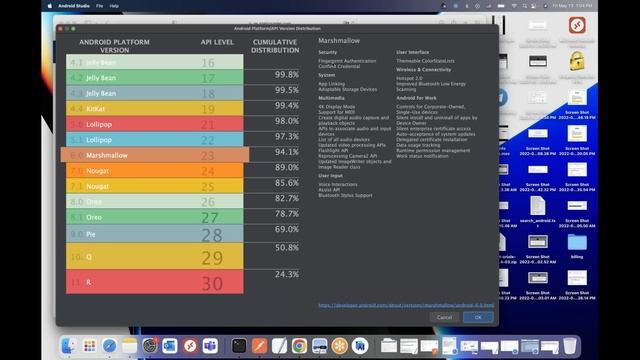Select the 9.0 Pie API 28 row

pyautogui.click(x=155, y=234)
